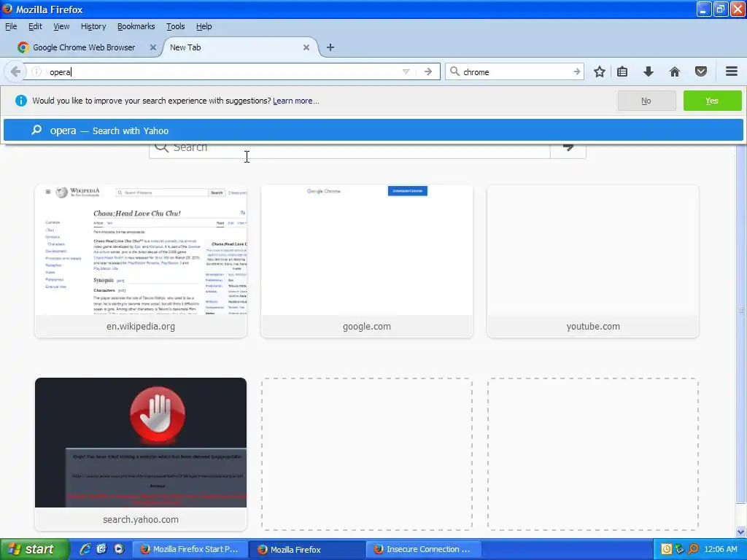
Task: Switch to Mozilla Firefox taskbar button
Action: pyautogui.click(x=307, y=550)
